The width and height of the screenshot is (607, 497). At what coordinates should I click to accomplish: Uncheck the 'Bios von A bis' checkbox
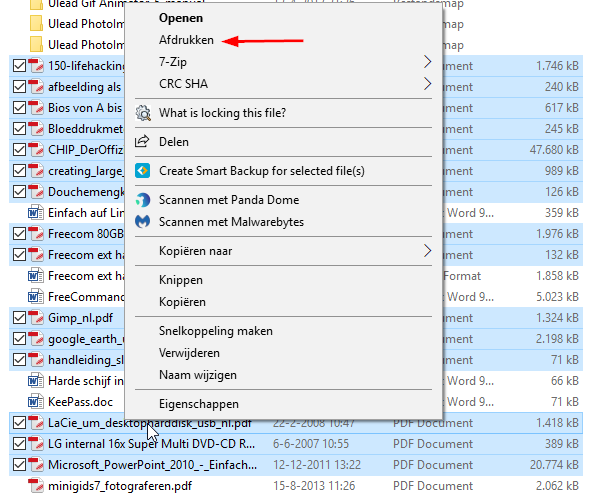point(19,108)
